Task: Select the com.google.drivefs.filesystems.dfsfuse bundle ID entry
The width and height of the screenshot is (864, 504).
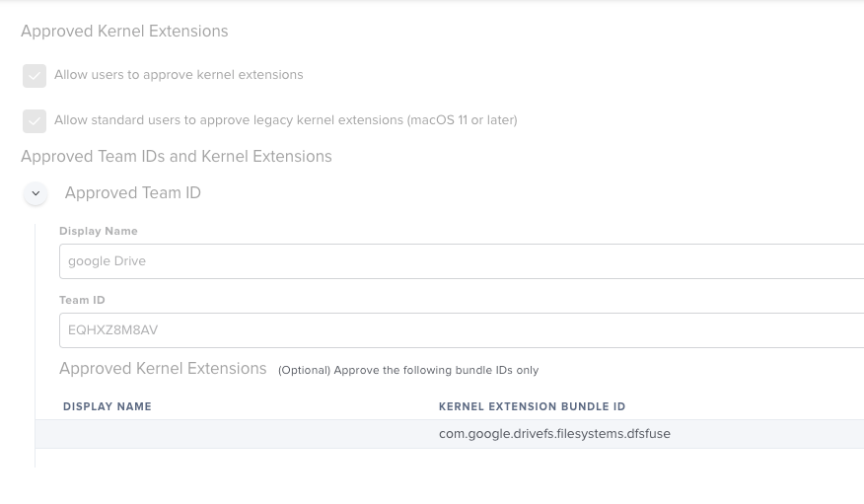Action: (x=554, y=434)
